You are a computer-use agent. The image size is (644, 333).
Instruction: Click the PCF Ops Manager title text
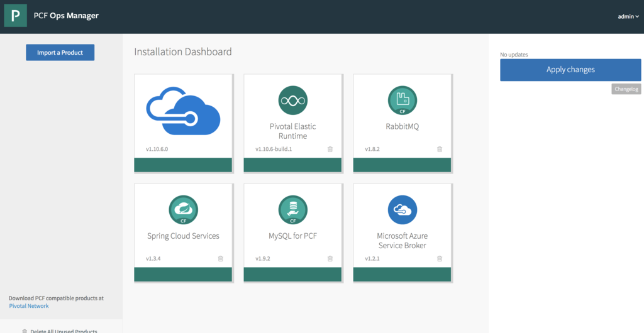point(66,16)
